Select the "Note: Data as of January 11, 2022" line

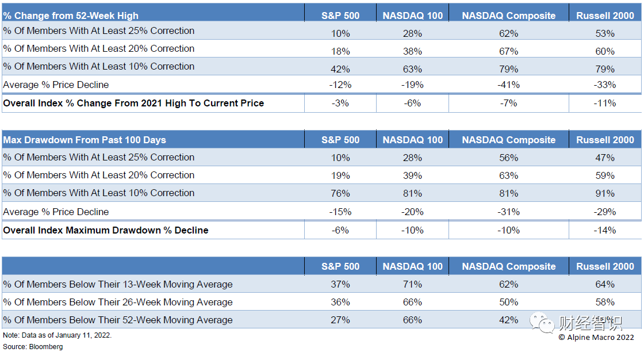pos(57,335)
